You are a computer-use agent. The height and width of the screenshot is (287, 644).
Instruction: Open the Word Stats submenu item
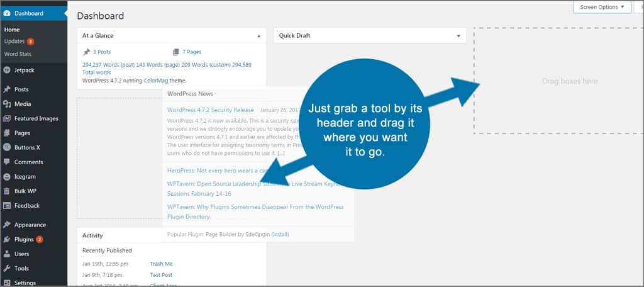pyautogui.click(x=18, y=54)
